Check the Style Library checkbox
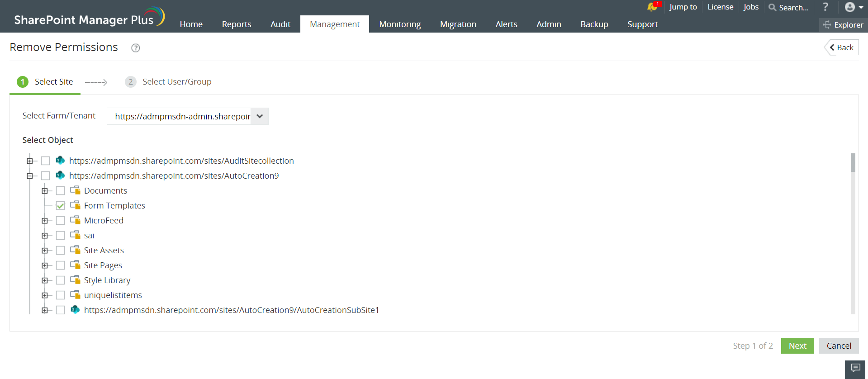The height and width of the screenshot is (379, 868). [x=60, y=280]
